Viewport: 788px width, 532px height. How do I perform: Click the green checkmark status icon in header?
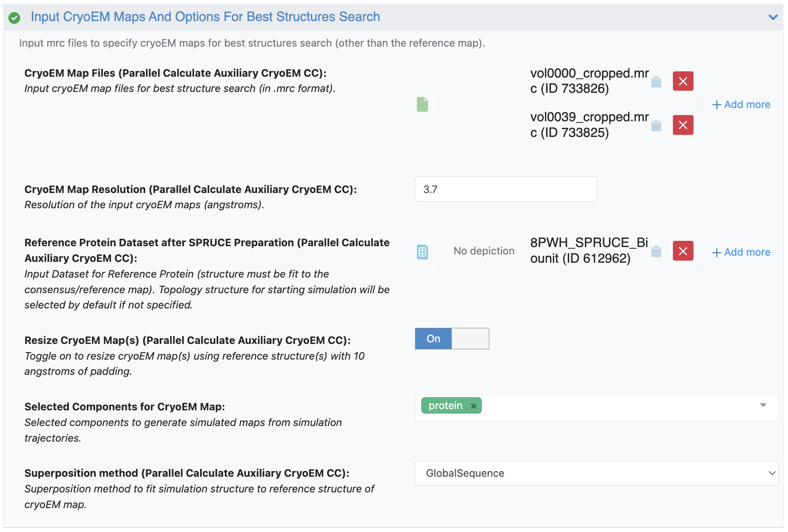(x=14, y=18)
